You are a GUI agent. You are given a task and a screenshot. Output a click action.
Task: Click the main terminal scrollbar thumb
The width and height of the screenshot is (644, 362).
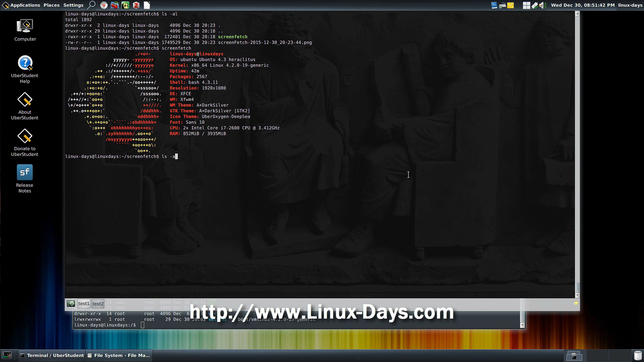point(577,288)
